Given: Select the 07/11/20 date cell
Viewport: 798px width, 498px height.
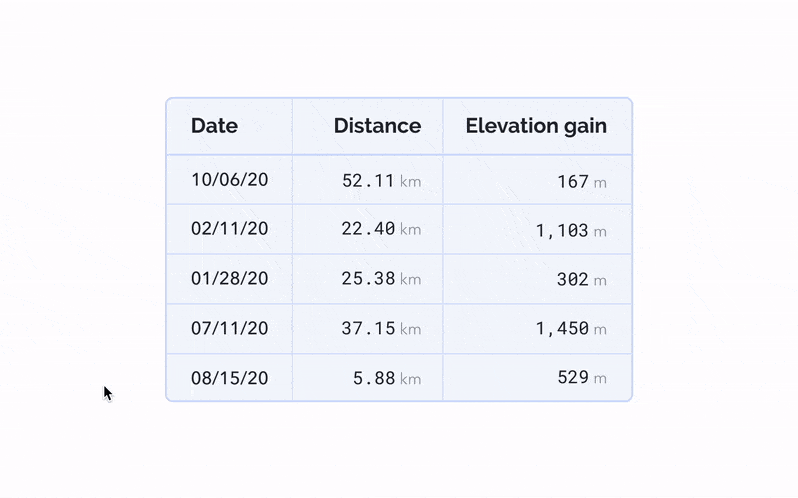Looking at the screenshot, I should click(229, 328).
